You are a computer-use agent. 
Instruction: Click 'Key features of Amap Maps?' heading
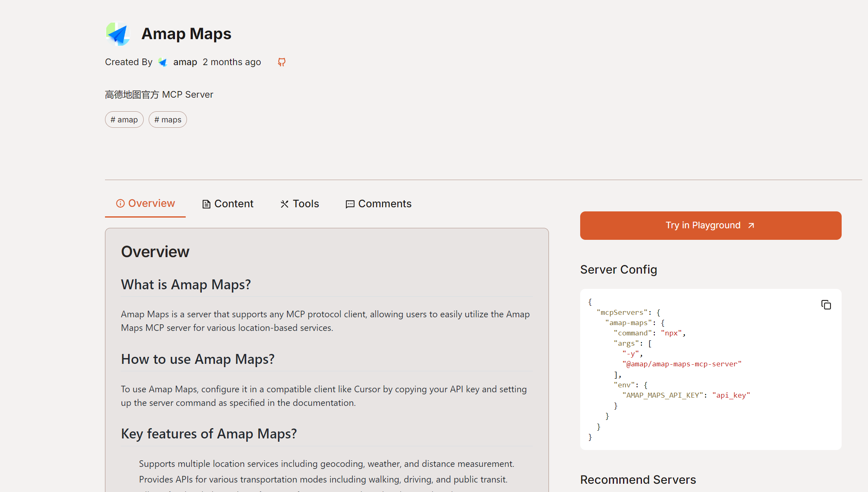[x=209, y=434]
